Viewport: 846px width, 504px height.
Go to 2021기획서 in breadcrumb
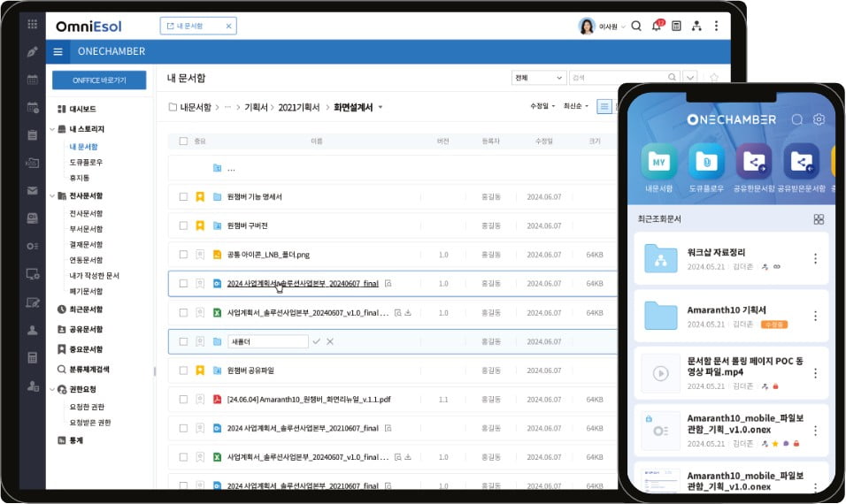tap(299, 107)
